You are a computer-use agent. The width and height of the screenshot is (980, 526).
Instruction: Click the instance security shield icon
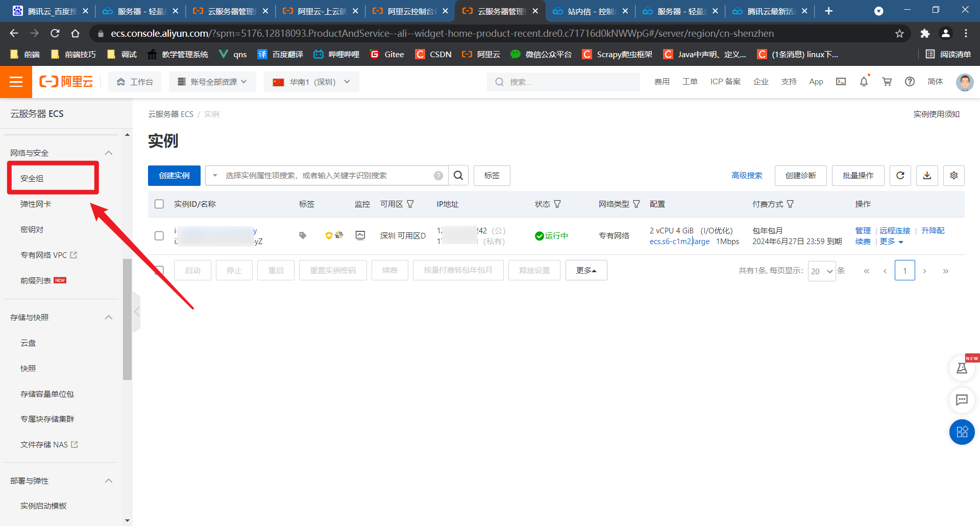[x=329, y=235]
